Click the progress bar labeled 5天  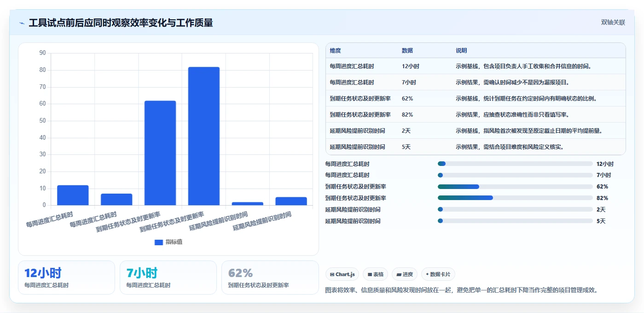[x=515, y=221]
